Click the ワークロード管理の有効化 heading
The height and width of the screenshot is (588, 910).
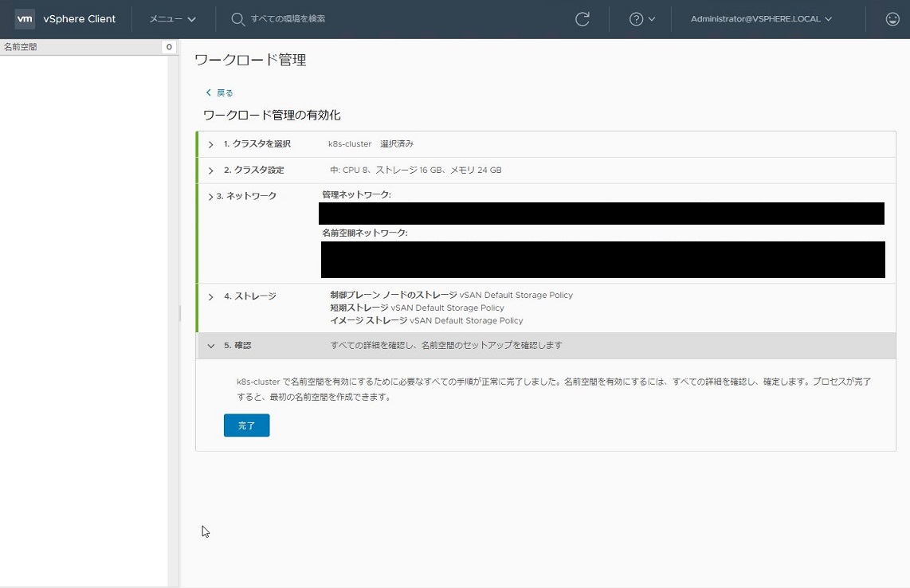coord(272,115)
